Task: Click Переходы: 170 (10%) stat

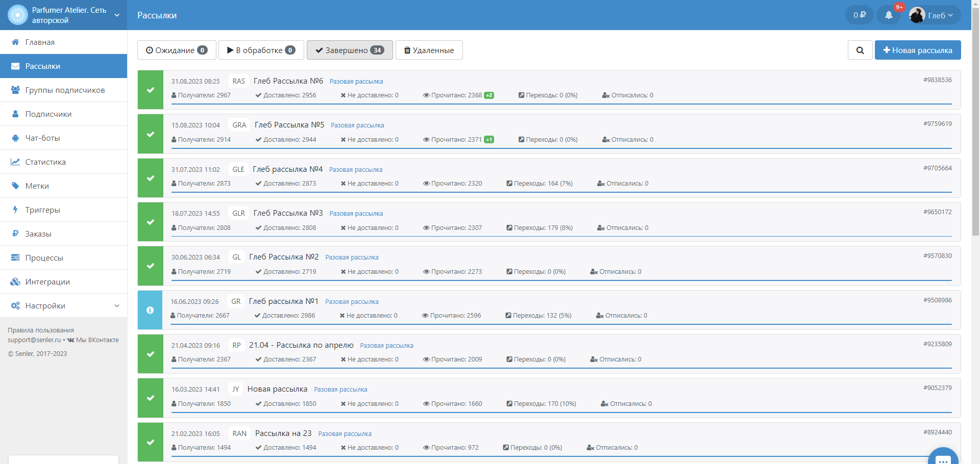Action: coord(541,404)
